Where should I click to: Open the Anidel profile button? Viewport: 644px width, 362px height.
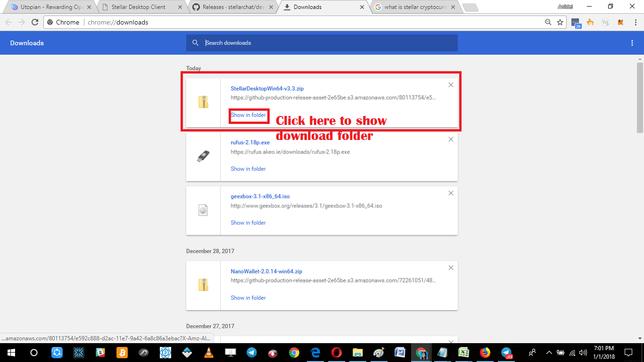(x=565, y=7)
